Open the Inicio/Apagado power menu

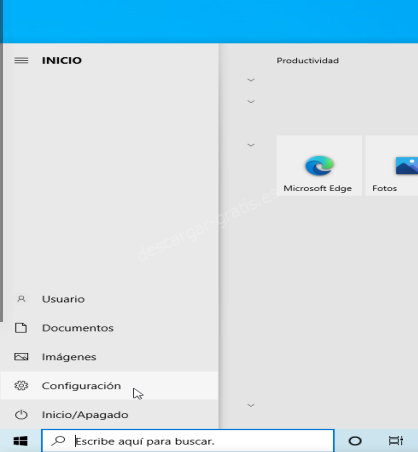tap(109, 415)
